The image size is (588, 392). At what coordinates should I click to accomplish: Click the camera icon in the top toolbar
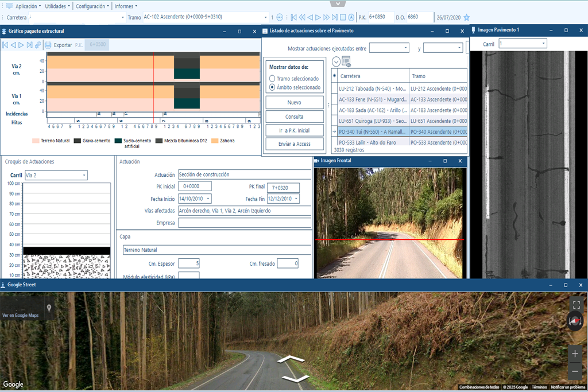(x=351, y=17)
